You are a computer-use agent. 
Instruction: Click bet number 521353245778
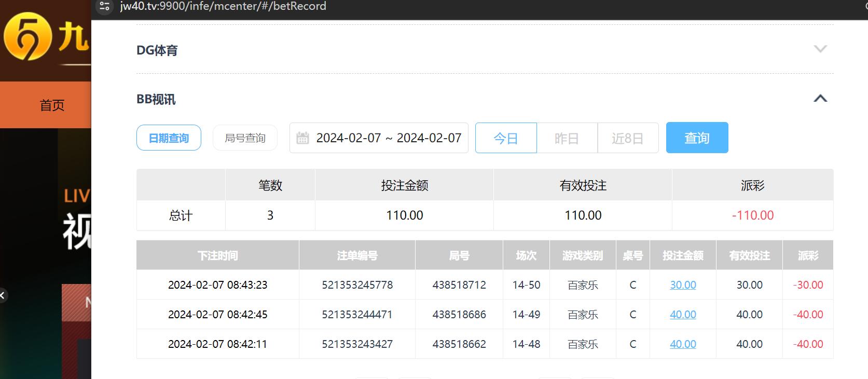(x=357, y=285)
